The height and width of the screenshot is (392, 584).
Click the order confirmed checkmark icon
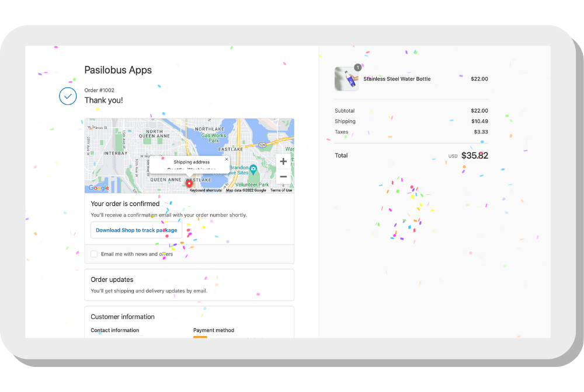point(68,96)
